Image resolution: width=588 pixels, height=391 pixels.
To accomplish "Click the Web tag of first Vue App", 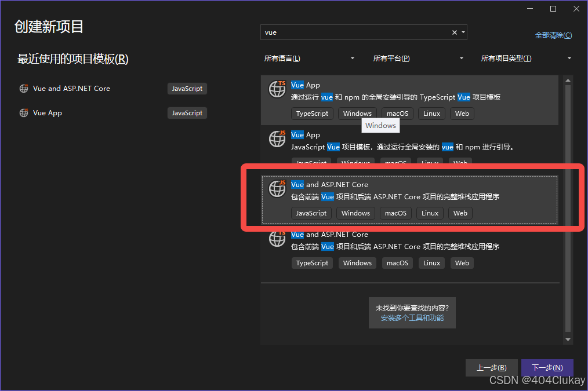I will 462,114.
